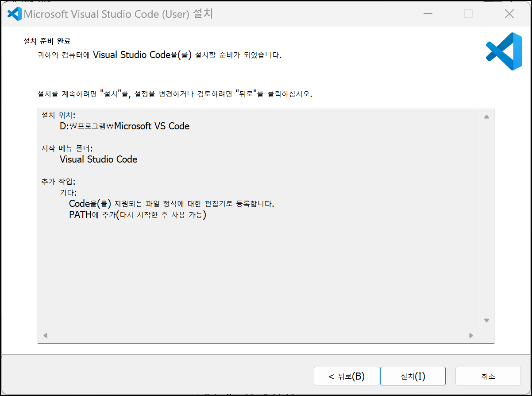Image resolution: width=532 pixels, height=396 pixels.
Task: Click the '기타:' label
Action: coord(68,193)
